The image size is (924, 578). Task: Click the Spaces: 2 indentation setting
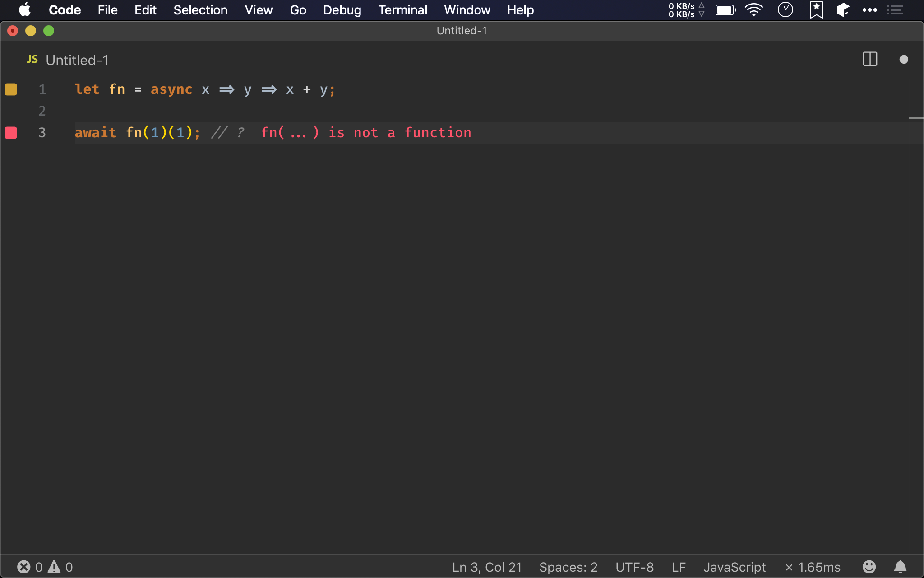569,567
